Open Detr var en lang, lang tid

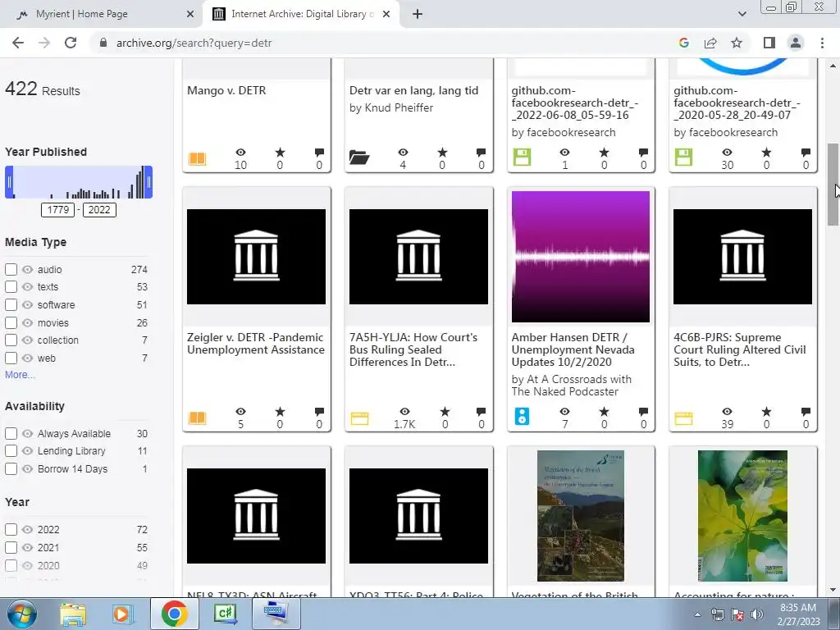coord(413,90)
